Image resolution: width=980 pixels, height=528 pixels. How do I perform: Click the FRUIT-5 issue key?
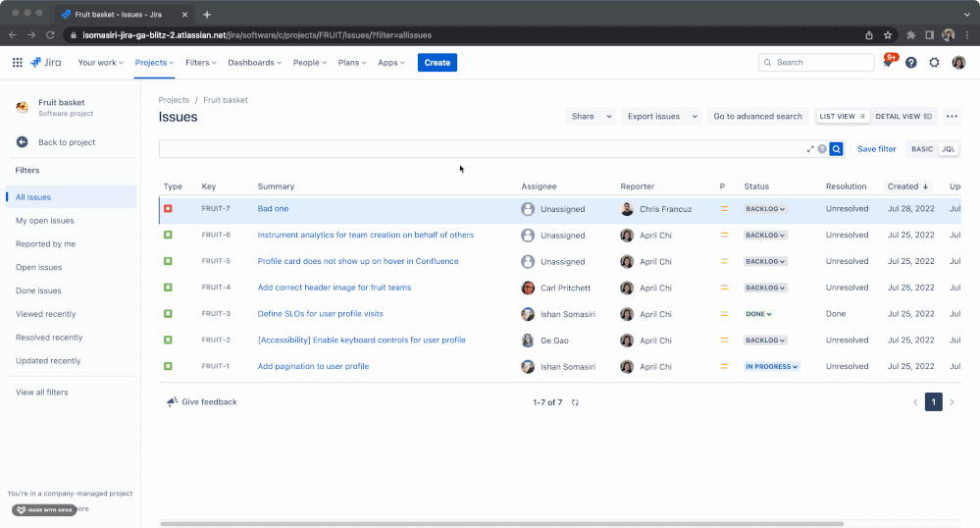click(216, 261)
